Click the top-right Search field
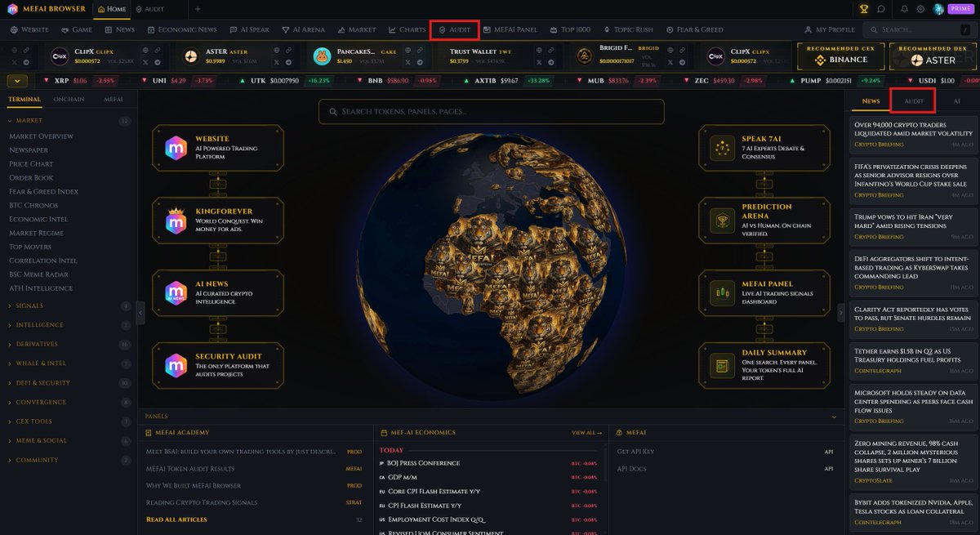 [919, 29]
